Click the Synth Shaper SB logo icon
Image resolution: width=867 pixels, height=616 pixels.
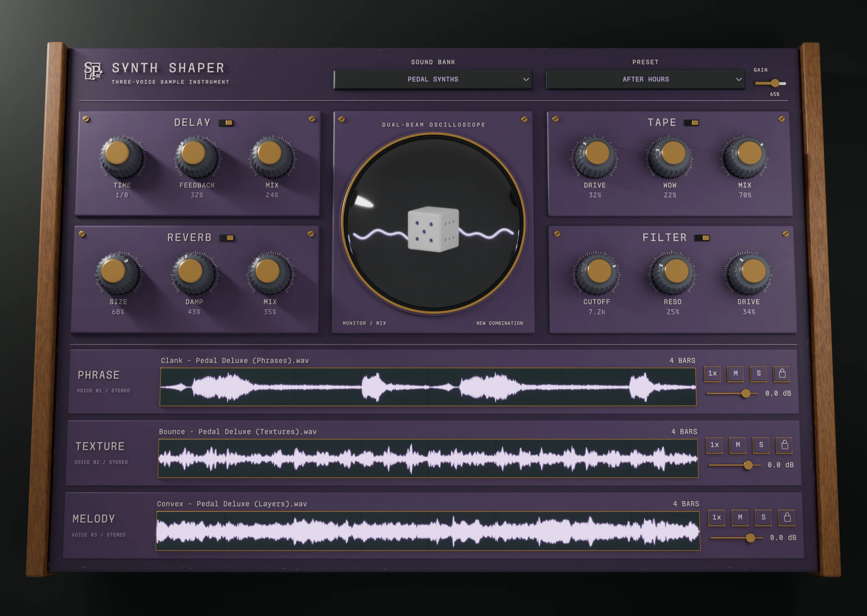click(93, 71)
